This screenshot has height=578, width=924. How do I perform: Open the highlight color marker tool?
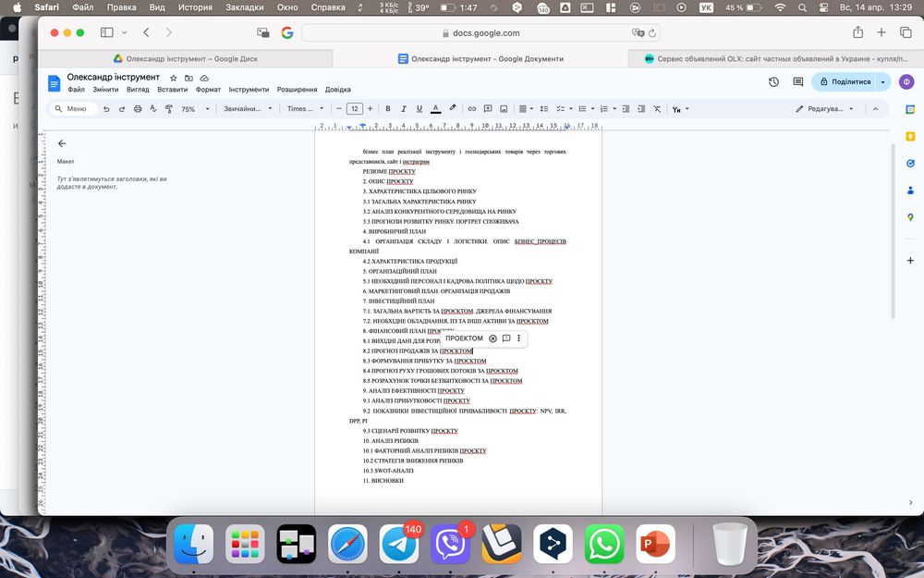coord(453,108)
